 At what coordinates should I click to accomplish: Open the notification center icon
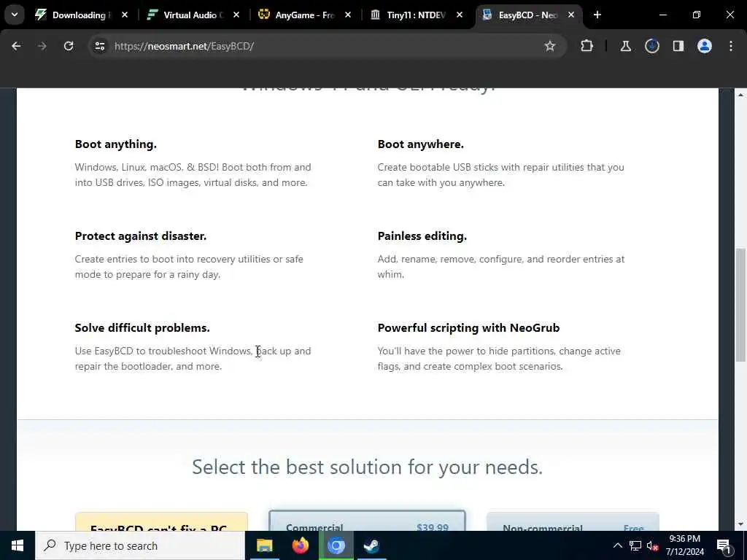tap(724, 545)
